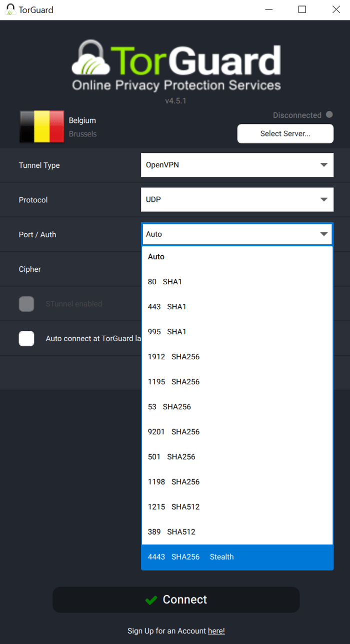Click the Disconnected status indicator dot
This screenshot has height=644, width=350.
coord(329,115)
